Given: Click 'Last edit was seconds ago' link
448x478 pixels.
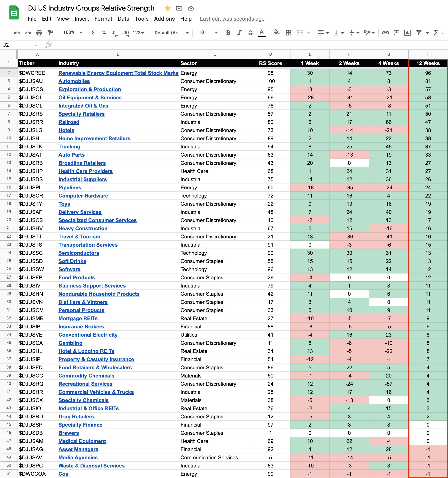Looking at the screenshot, I should pyautogui.click(x=232, y=19).
